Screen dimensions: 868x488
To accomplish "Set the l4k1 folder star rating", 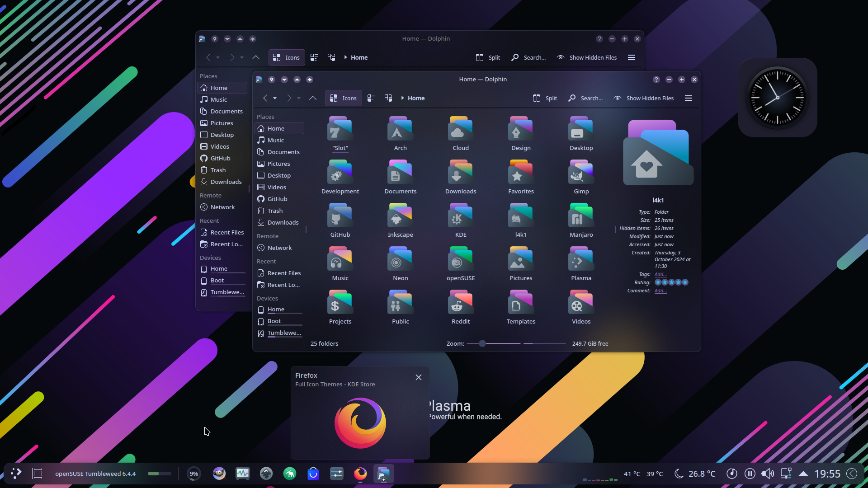I will (671, 282).
